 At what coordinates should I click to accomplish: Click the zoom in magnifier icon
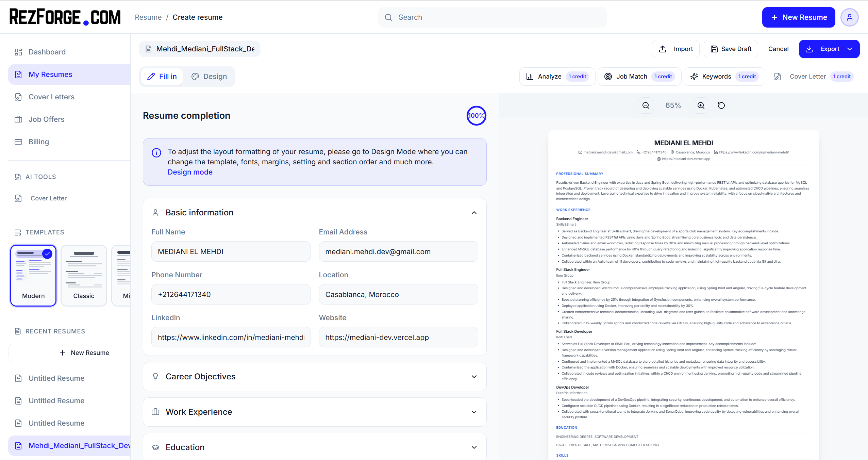coord(701,105)
